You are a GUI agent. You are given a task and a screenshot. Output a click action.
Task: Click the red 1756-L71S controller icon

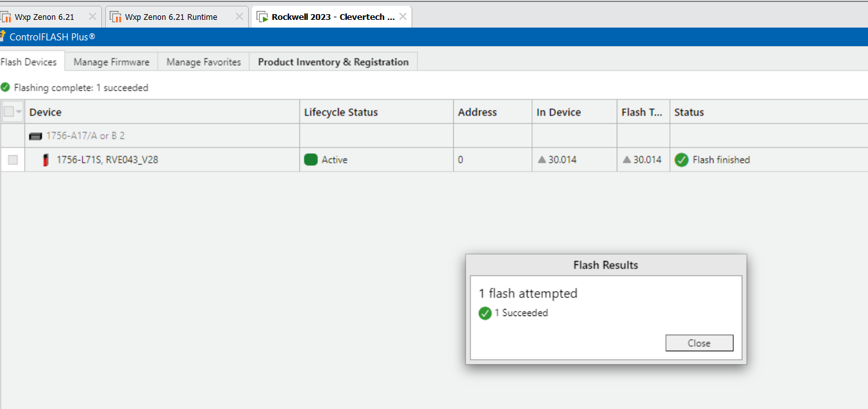pos(46,160)
